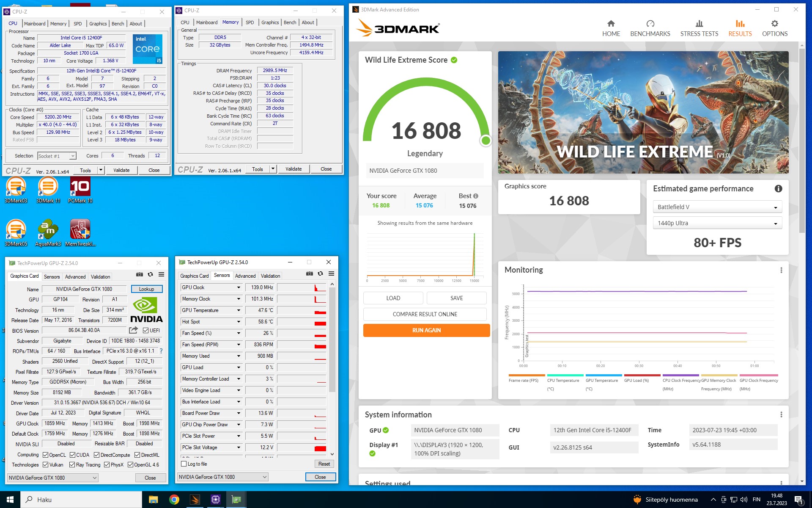The width and height of the screenshot is (812, 508).
Task: Toggle the UEFI checkbox in GPU-Z
Action: 145,331
